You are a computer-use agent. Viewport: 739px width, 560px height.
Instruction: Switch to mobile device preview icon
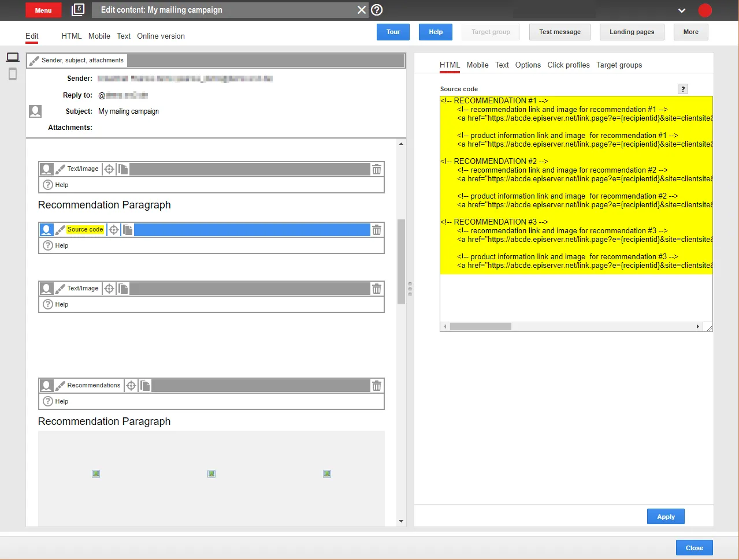[x=13, y=74]
